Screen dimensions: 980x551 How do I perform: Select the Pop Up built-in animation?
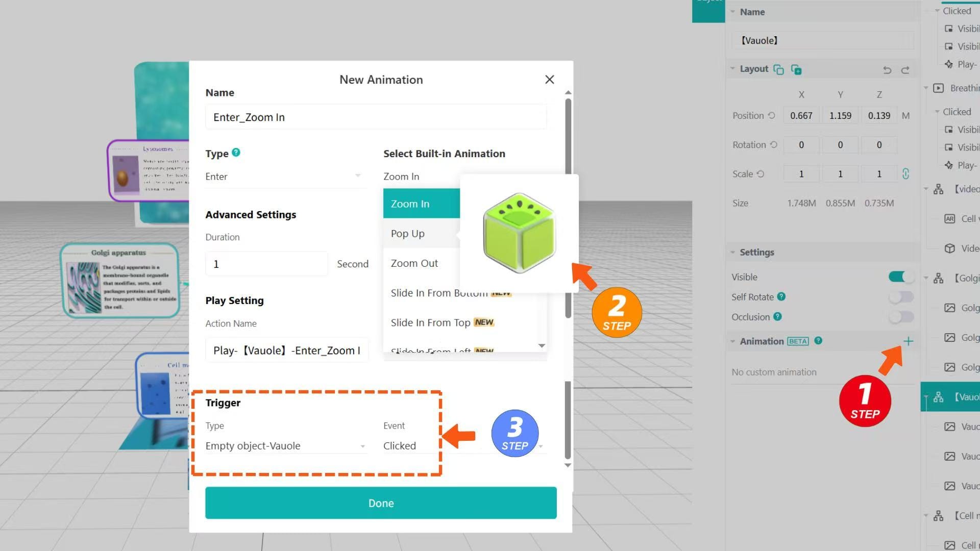coord(407,233)
